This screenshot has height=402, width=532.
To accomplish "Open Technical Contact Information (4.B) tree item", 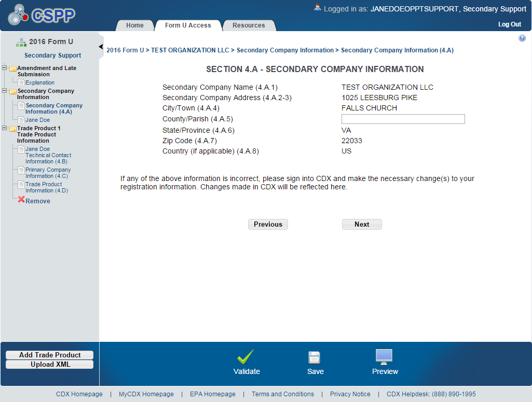I will [48, 155].
